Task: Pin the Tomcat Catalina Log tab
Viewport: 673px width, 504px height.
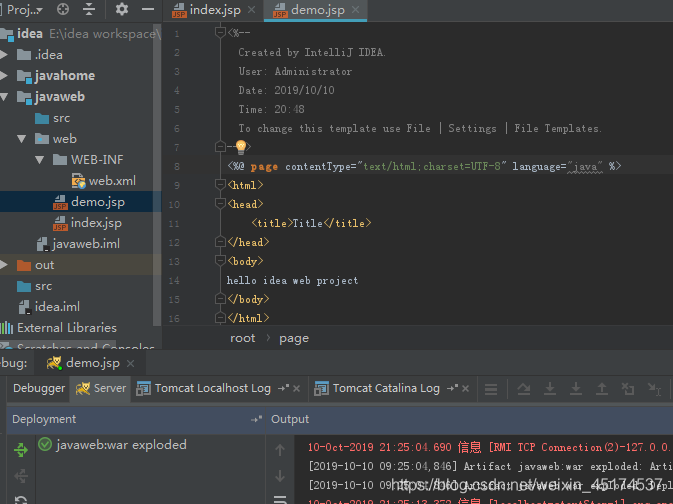Action: tap(452, 388)
